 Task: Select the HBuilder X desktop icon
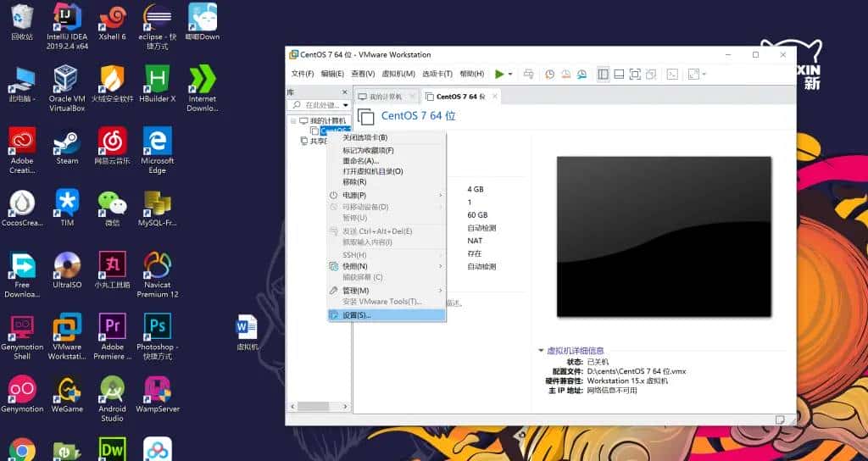click(x=157, y=84)
